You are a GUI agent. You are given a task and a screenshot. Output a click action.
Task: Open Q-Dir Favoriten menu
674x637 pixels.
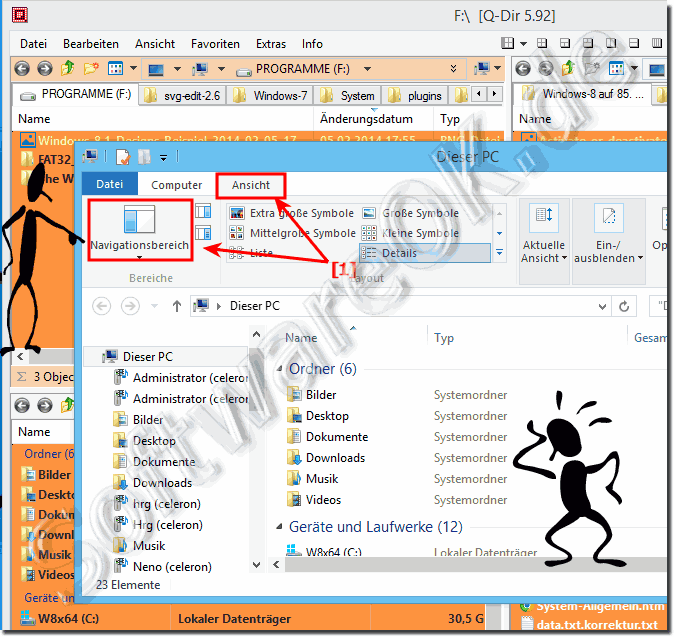[x=215, y=44]
